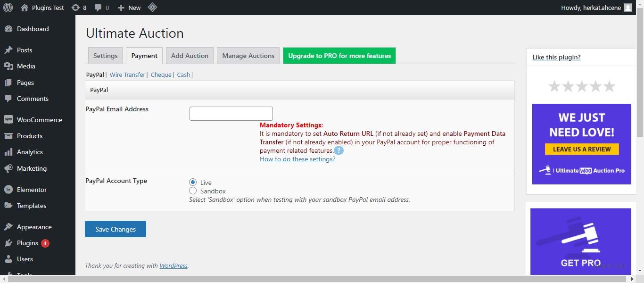Open the Dashboard menu icon

[x=8, y=29]
